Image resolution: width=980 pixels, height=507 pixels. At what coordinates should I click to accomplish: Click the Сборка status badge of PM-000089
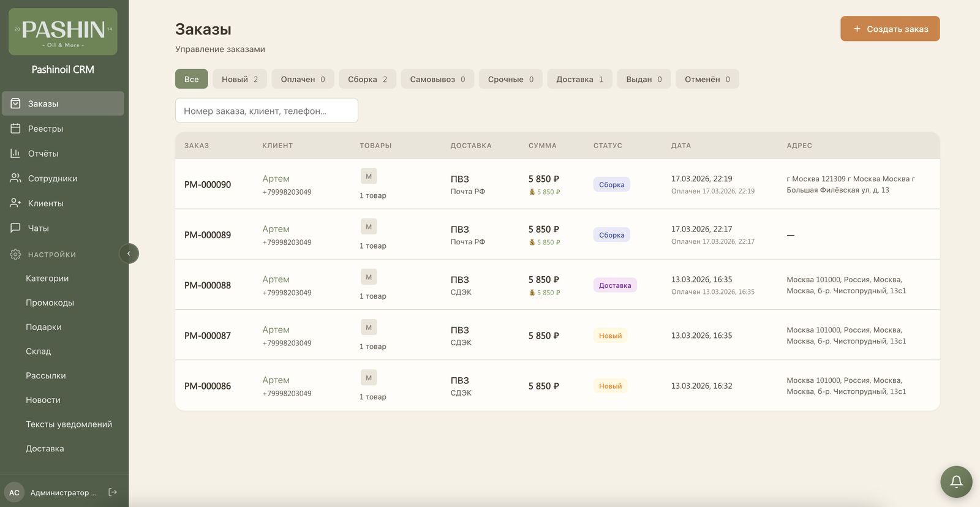tap(611, 235)
